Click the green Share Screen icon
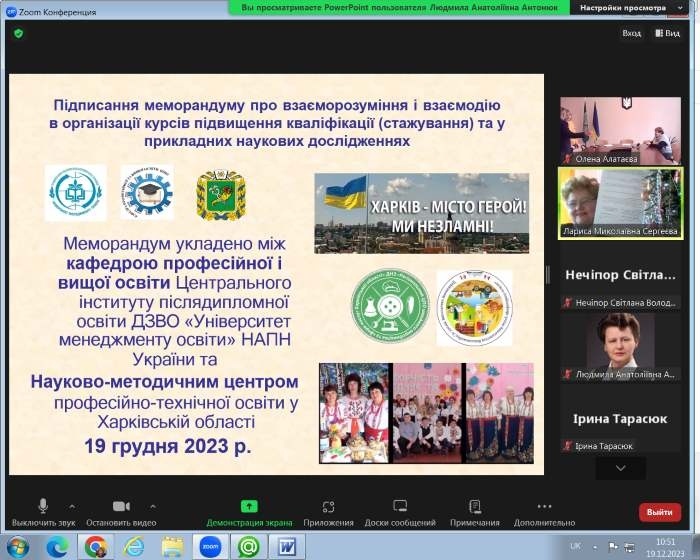This screenshot has width=700, height=560. [x=249, y=506]
